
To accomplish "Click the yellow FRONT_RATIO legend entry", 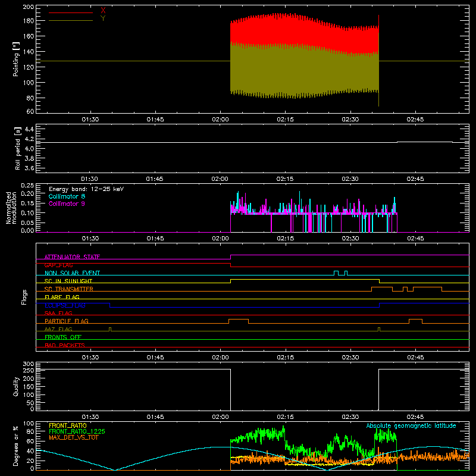I will [68, 425].
